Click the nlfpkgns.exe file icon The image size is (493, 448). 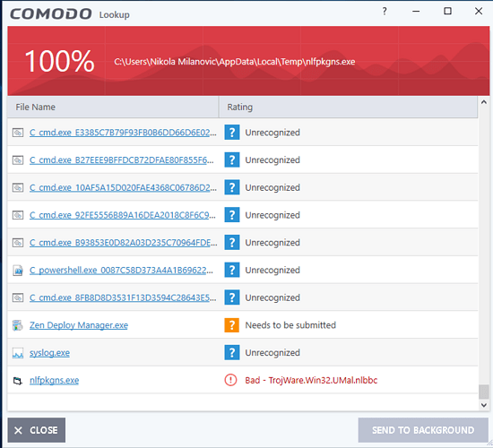pyautogui.click(x=18, y=381)
